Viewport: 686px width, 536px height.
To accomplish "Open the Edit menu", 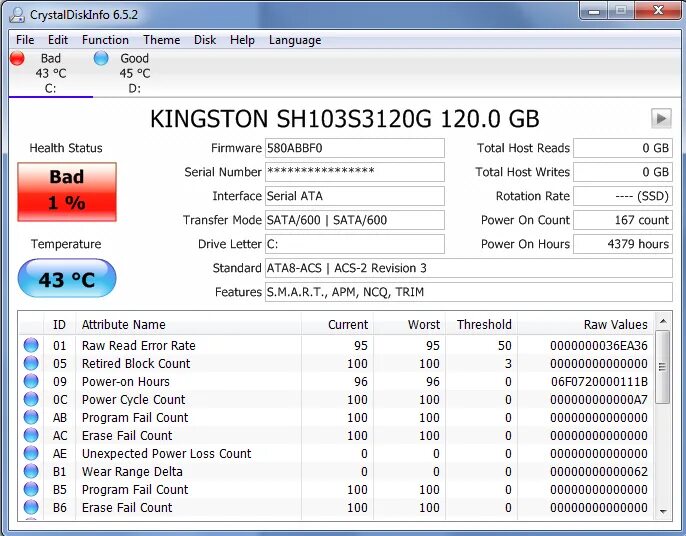I will (58, 40).
